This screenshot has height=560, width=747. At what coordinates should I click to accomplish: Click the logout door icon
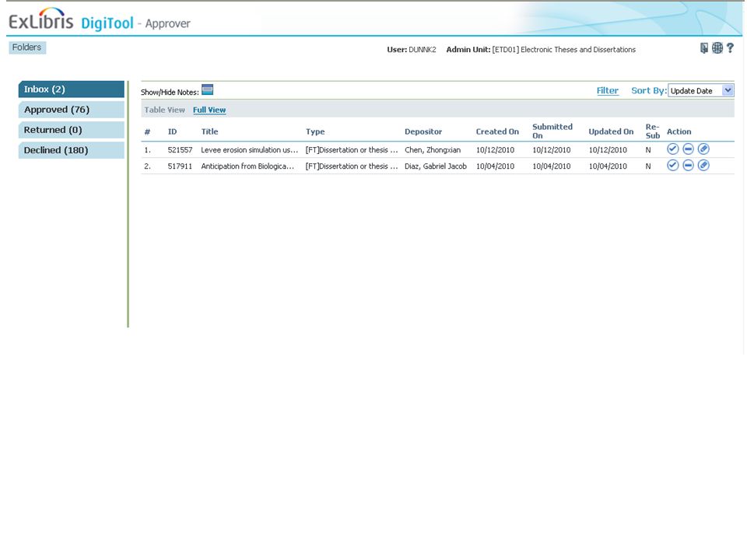point(703,47)
